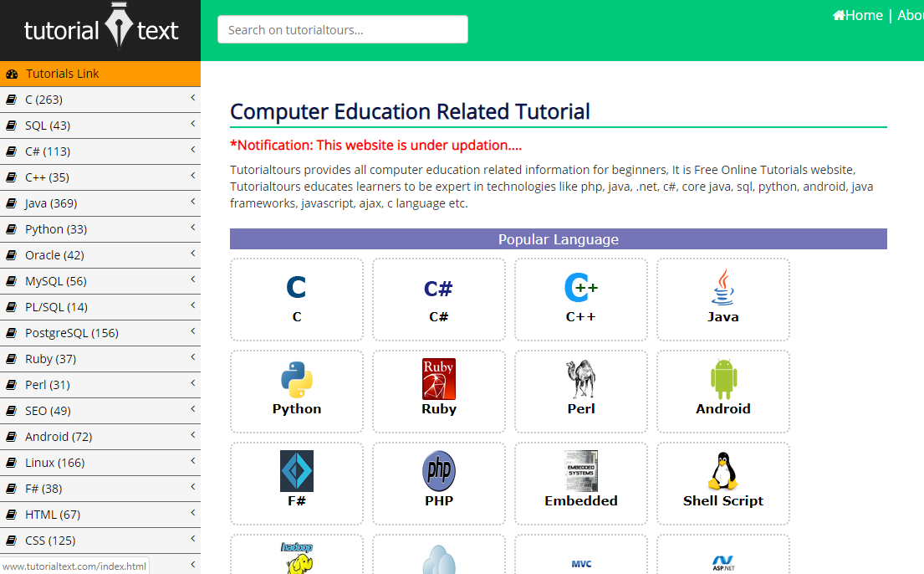
Task: Expand the Ruby (37) chevron
Action: [192, 357]
